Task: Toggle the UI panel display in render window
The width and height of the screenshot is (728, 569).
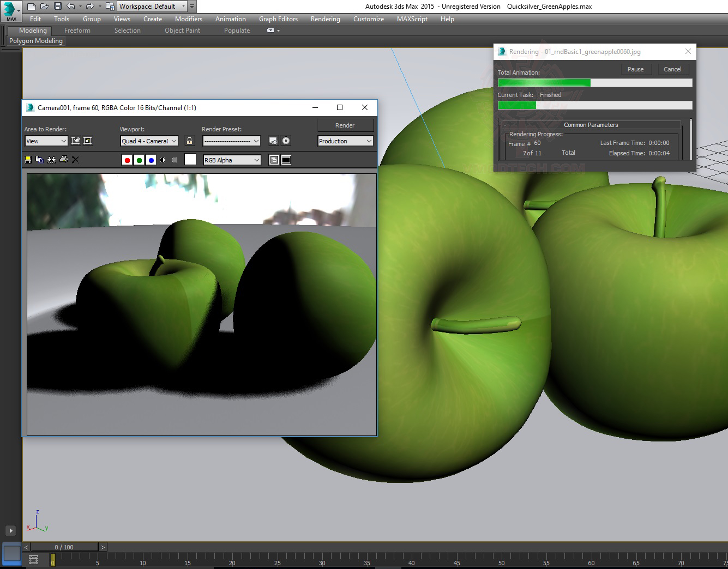Action: (x=286, y=160)
